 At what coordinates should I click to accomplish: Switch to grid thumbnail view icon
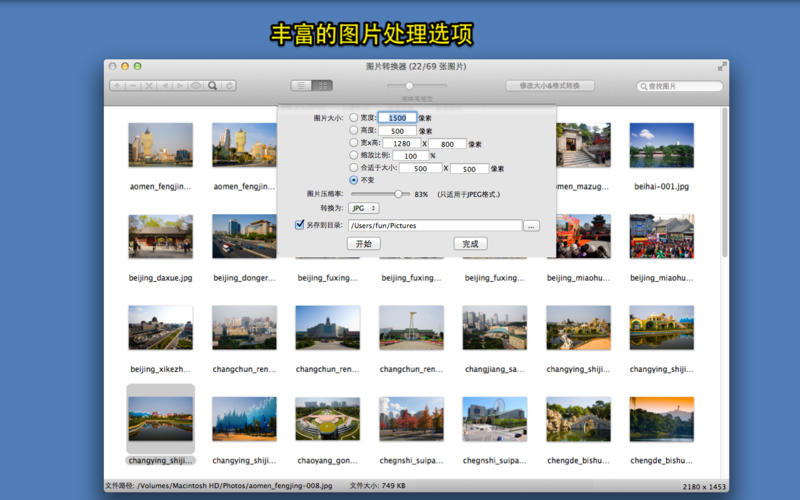tap(323, 86)
